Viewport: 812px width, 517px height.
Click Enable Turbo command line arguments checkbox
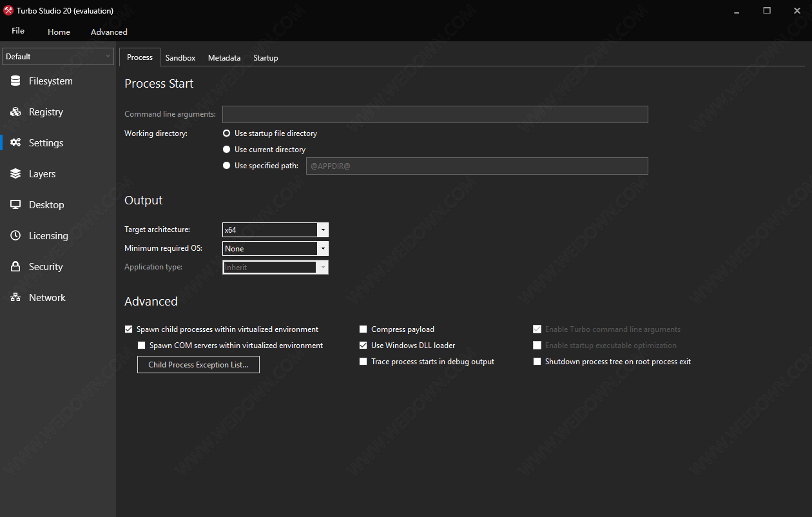click(537, 329)
